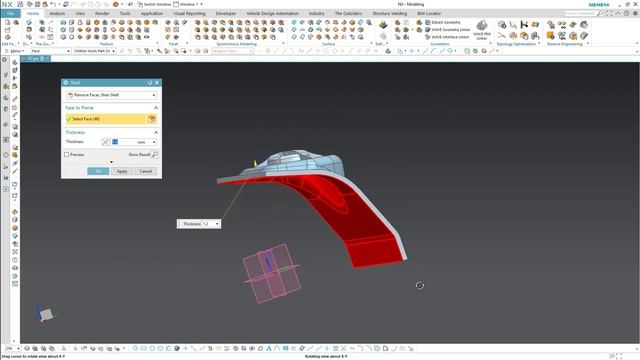Click WAVE Geometry Linker
640x360 pixels.
tap(447, 30)
